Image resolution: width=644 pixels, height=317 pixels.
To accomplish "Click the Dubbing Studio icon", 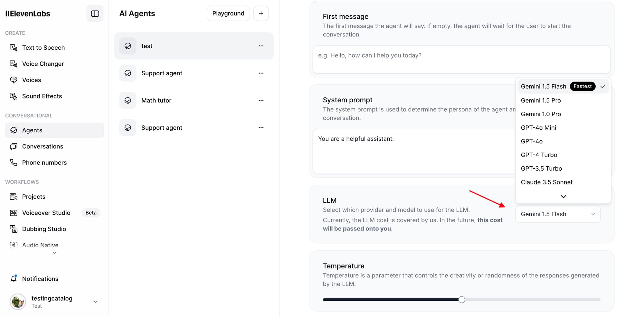I will (x=14, y=229).
